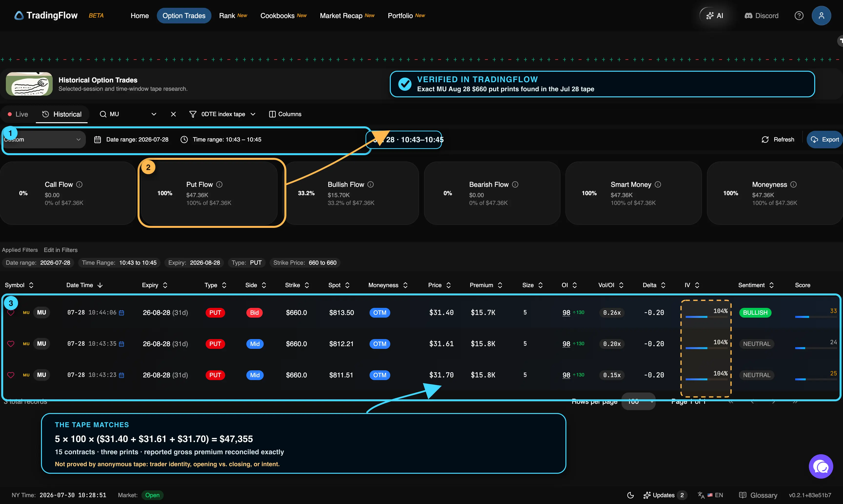Switch to Historical tab
843x504 pixels.
point(62,114)
